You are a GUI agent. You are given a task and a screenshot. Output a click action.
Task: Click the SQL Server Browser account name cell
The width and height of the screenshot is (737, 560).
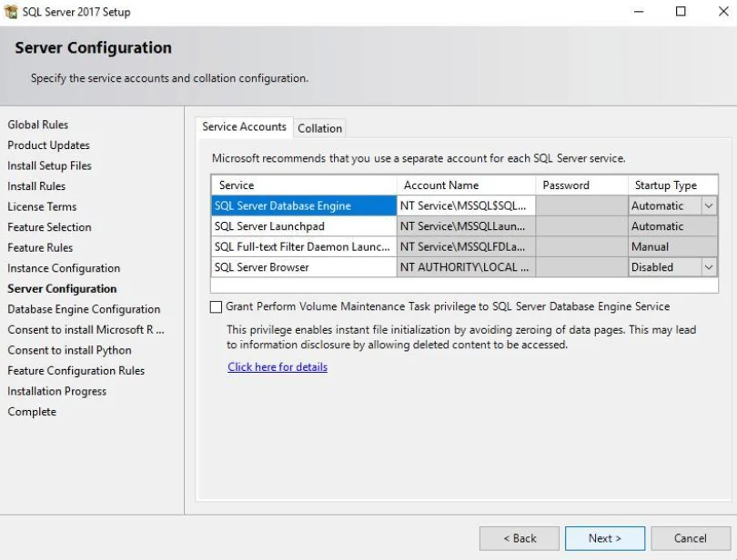click(x=466, y=267)
